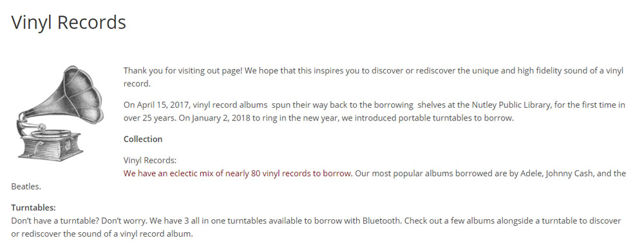
Task: Open the 'eclectic mix of nearly 80 vinyl records' link
Action: 238,173
